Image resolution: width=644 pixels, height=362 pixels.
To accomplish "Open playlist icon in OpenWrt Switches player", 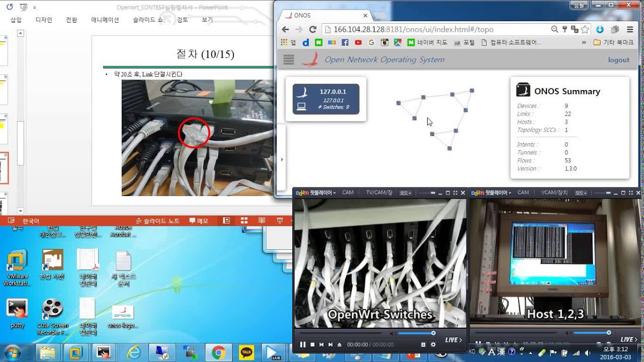I will (x=423, y=344).
